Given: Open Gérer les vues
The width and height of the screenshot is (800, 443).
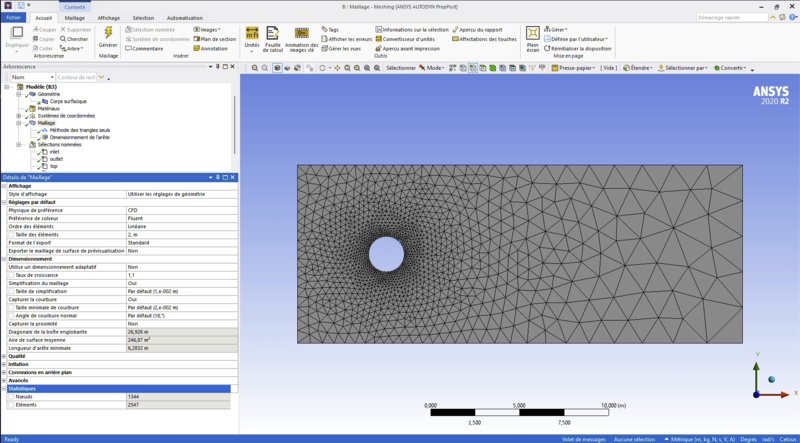Looking at the screenshot, I should click(x=341, y=48).
